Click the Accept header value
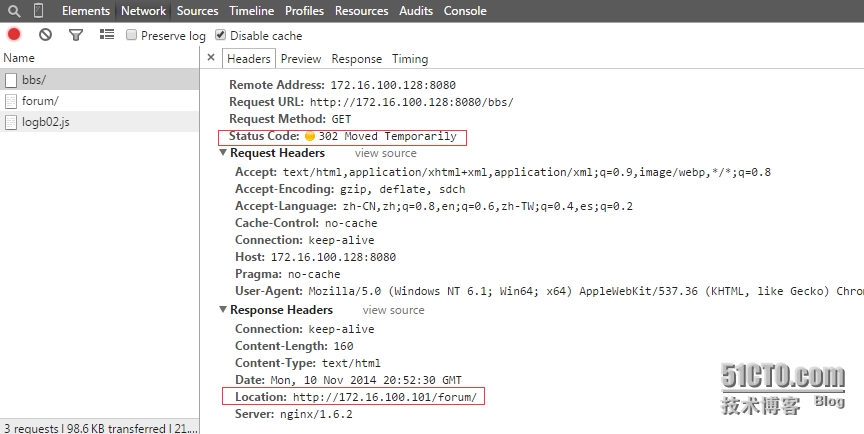The image size is (864, 434). click(527, 172)
